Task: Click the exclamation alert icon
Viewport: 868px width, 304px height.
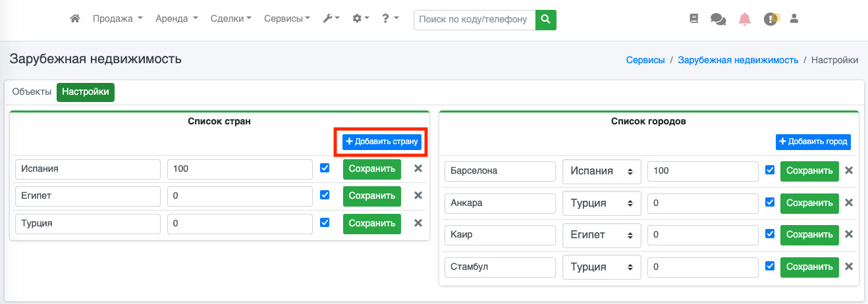Action: [x=771, y=19]
